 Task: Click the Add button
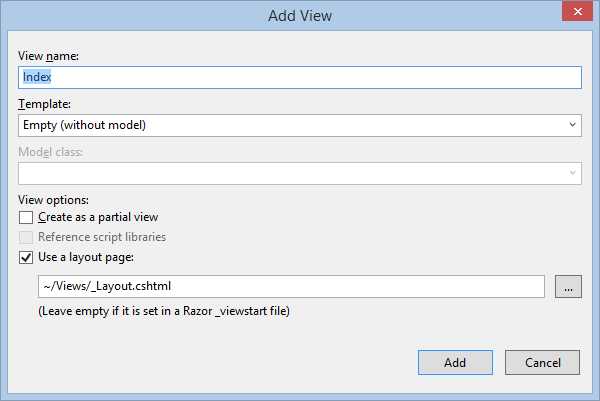pyautogui.click(x=455, y=362)
